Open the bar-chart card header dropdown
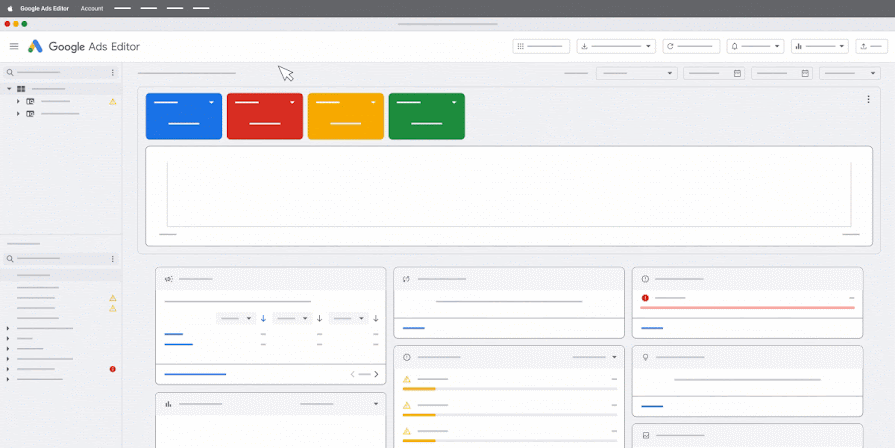Screen dimensions: 895x448 pos(376,404)
